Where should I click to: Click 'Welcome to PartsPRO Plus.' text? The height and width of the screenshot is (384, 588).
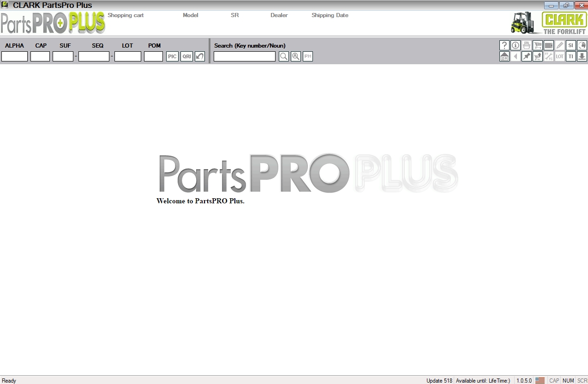tap(200, 201)
